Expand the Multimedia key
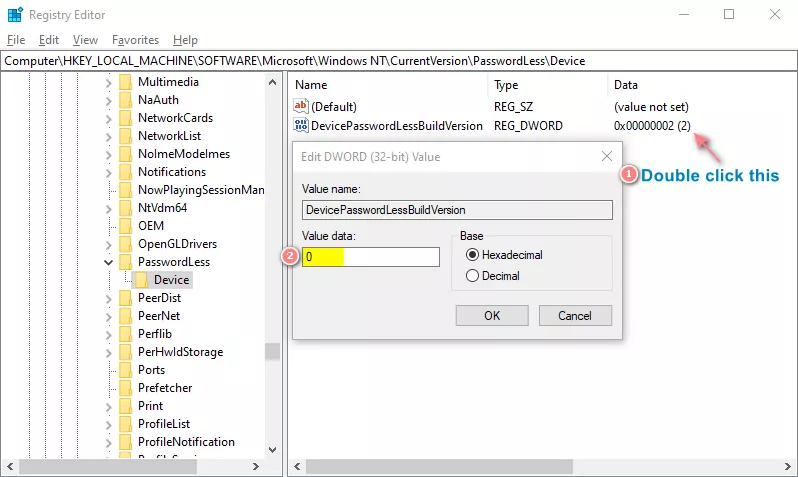The height and width of the screenshot is (477, 798). [108, 82]
